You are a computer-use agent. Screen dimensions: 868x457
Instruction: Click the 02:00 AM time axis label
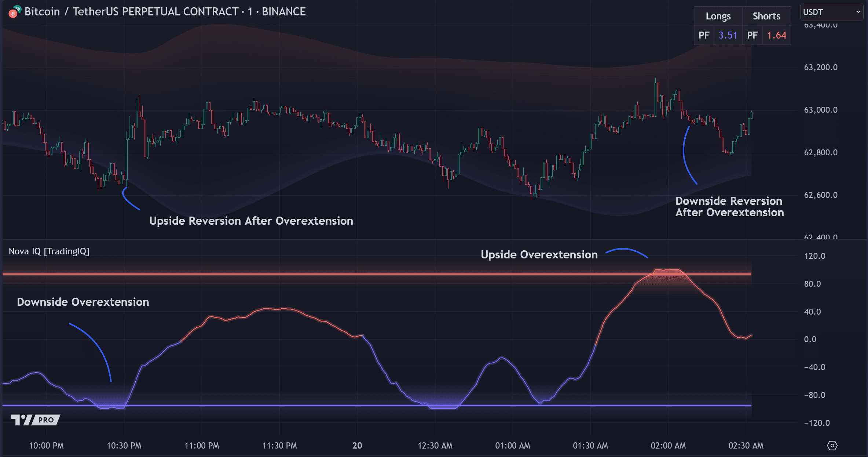tap(668, 446)
